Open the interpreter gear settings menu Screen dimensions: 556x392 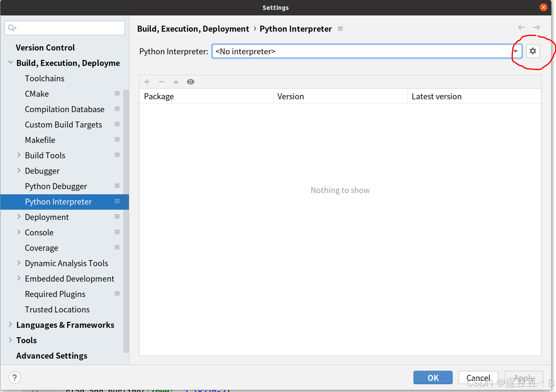(x=532, y=51)
